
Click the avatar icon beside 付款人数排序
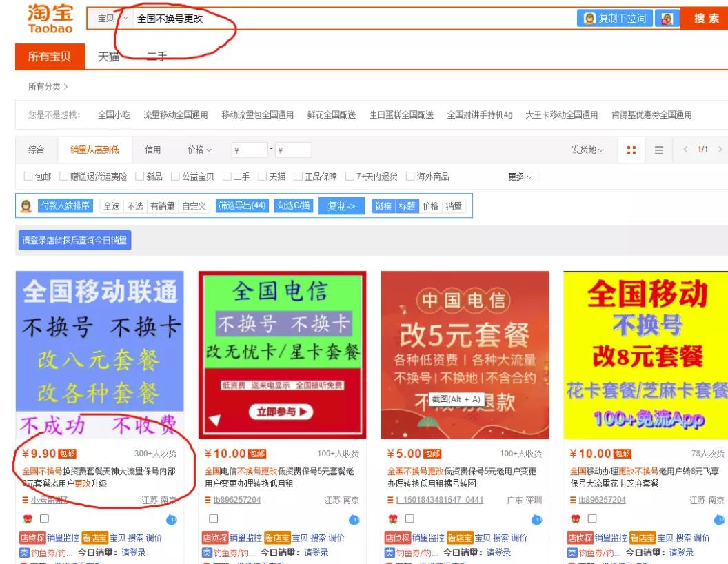(27, 206)
